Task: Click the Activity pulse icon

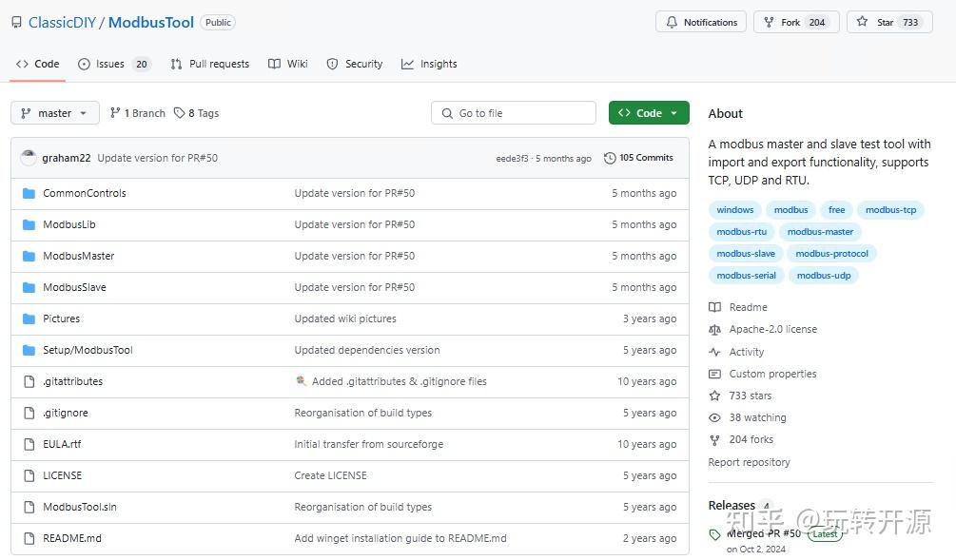Action: coord(715,352)
